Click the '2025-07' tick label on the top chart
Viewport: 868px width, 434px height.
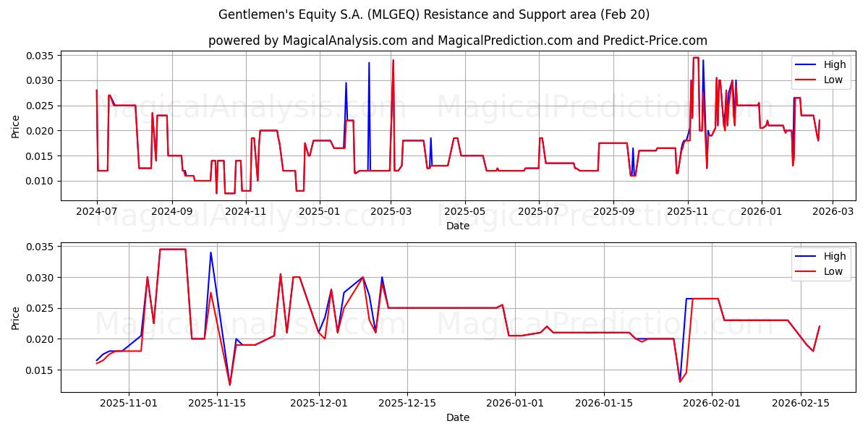(538, 211)
